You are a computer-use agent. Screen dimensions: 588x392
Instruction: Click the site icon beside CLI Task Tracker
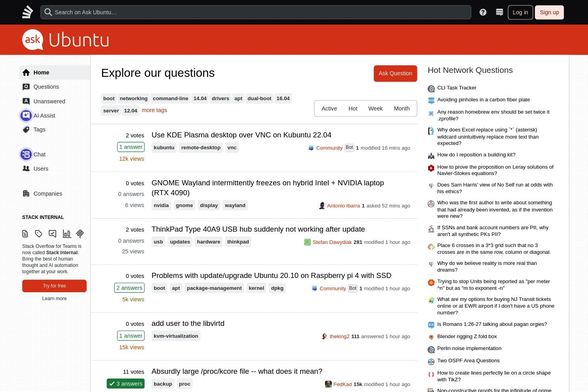pos(431,89)
